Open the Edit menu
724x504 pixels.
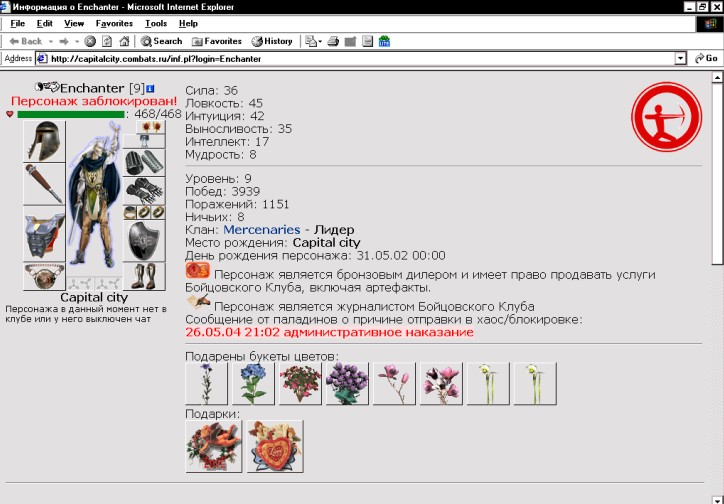(x=45, y=24)
